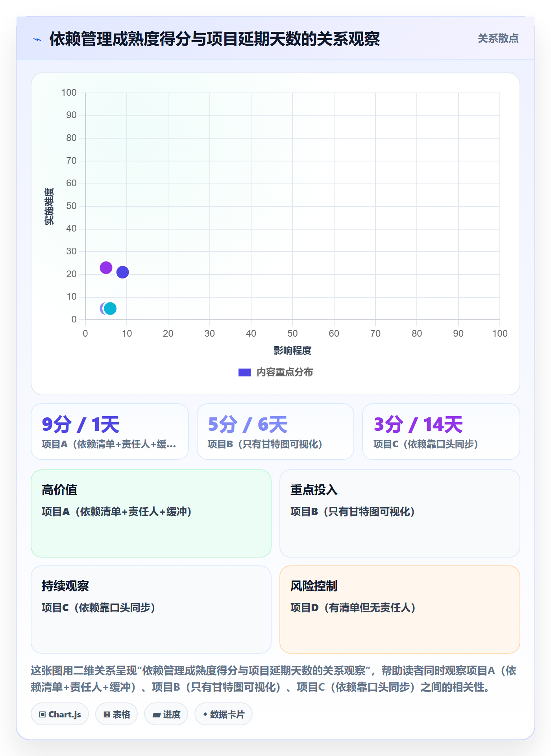This screenshot has width=551, height=756.
Task: Select the 持续观察 quadrant card
Action: [151, 610]
